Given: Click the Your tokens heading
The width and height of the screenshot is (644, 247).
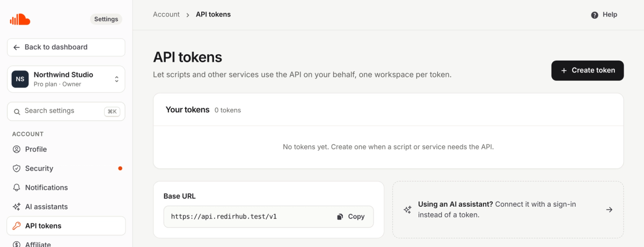Looking at the screenshot, I should pyautogui.click(x=188, y=110).
